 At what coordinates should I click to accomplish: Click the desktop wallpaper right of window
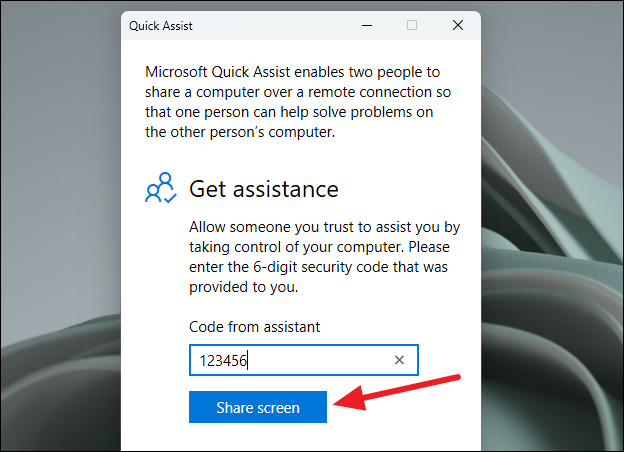coord(552,199)
